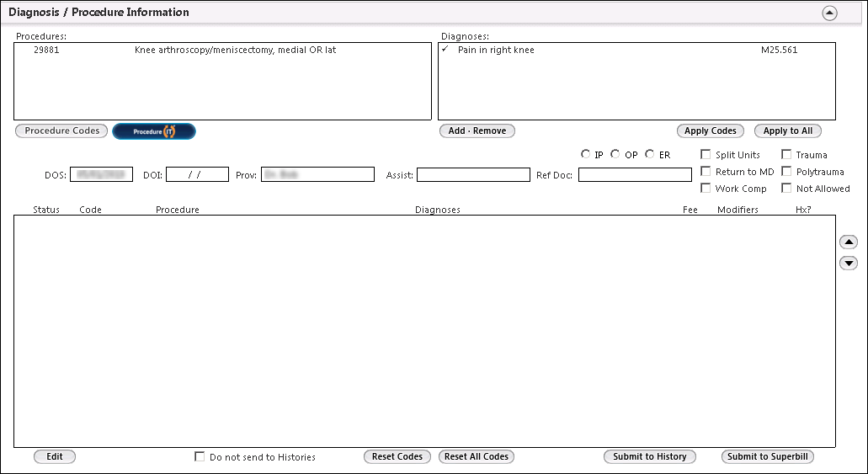Collapse the Diagnosis / Procedure Information panel

point(829,13)
